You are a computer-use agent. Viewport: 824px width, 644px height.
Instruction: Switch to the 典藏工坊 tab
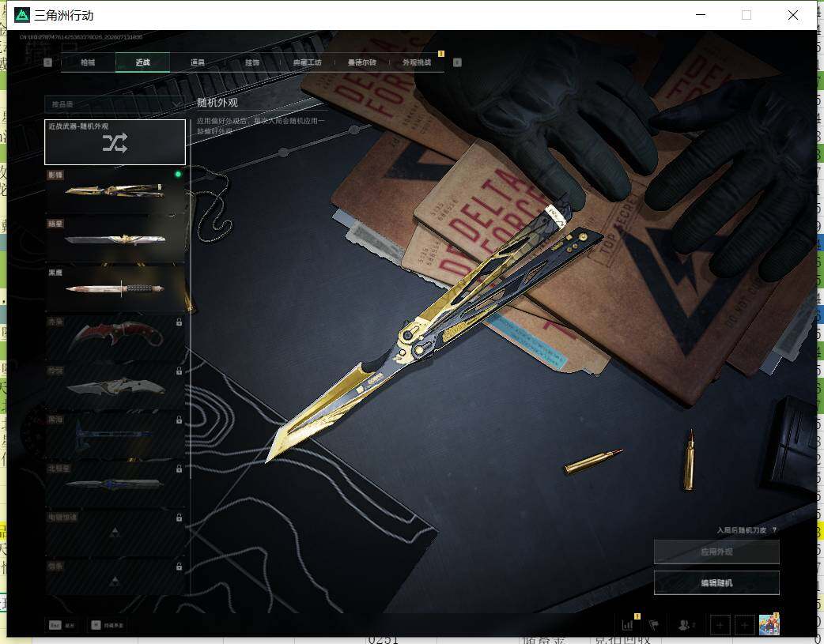click(307, 62)
